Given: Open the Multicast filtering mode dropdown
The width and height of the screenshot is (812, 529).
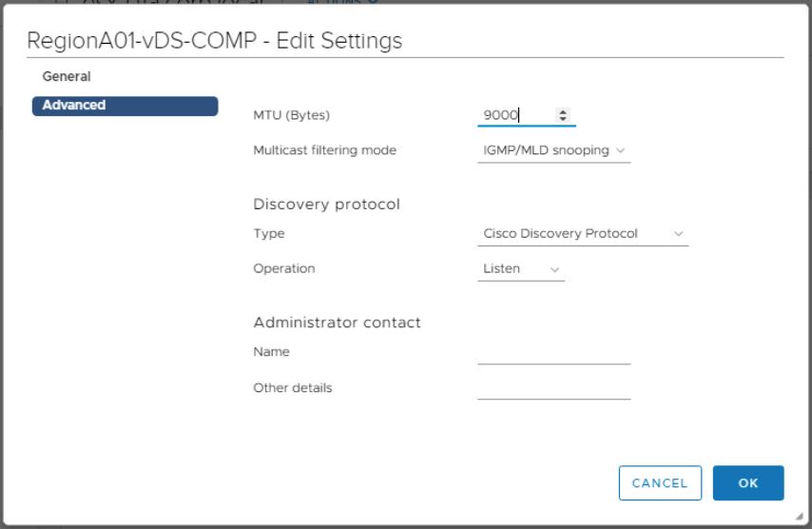Looking at the screenshot, I should 553,150.
